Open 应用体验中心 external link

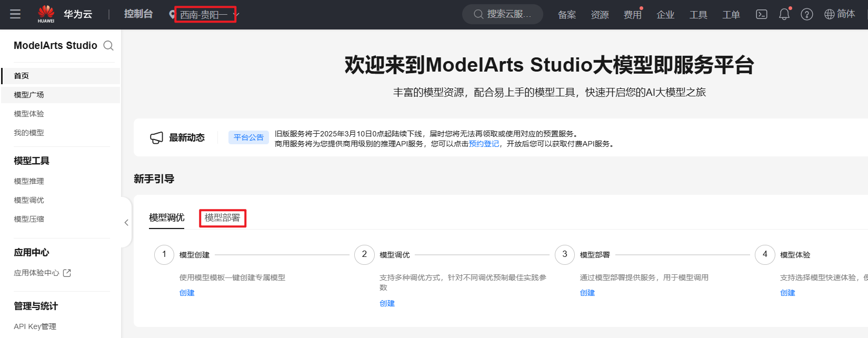43,273
